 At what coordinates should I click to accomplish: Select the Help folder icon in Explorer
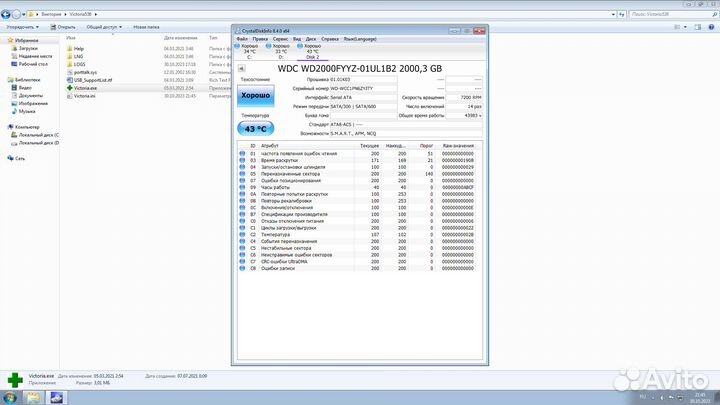pos(70,49)
